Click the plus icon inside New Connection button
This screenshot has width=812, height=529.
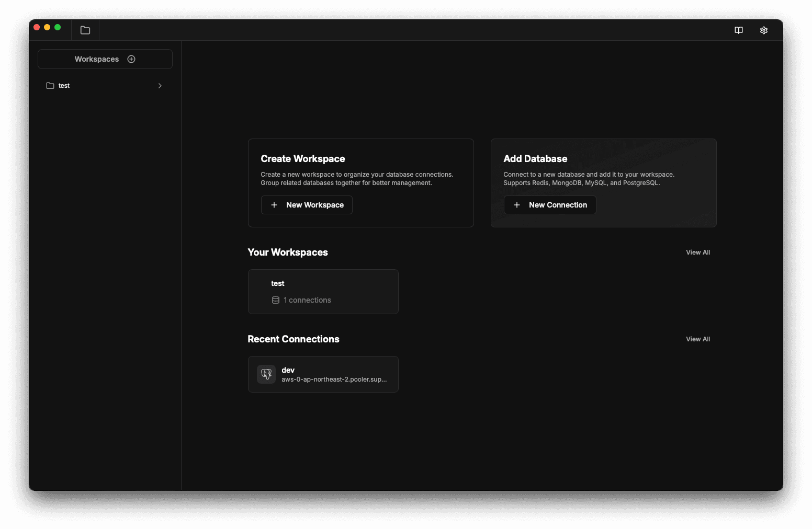(x=517, y=205)
